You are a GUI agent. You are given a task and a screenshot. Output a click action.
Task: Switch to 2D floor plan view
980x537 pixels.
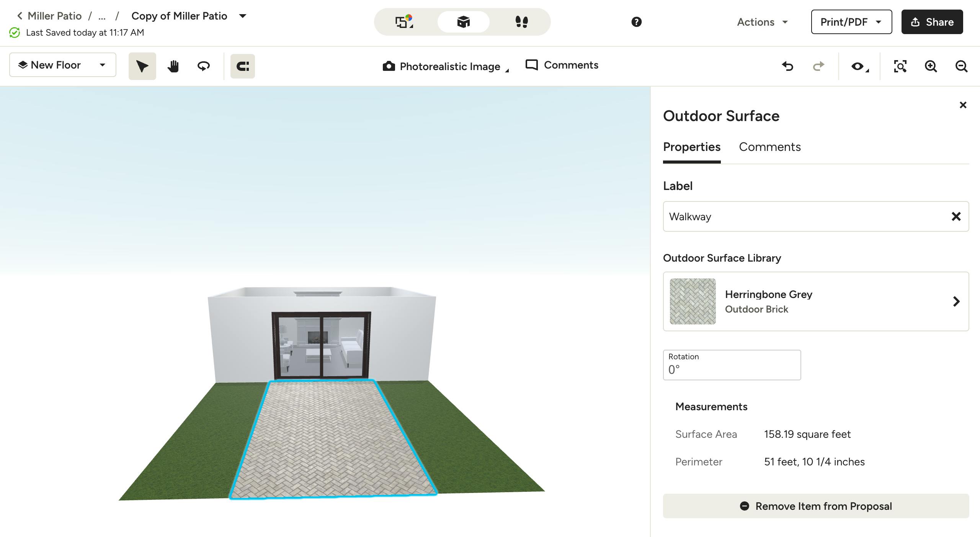(404, 22)
